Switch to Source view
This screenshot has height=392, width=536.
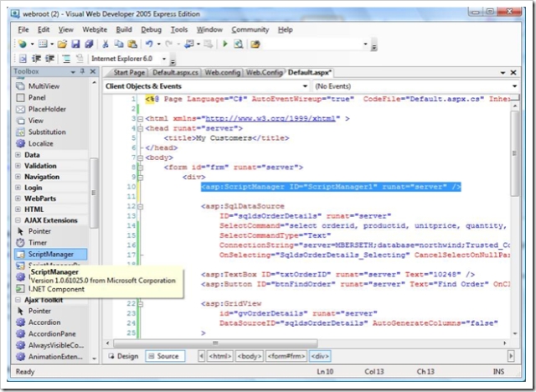point(165,356)
